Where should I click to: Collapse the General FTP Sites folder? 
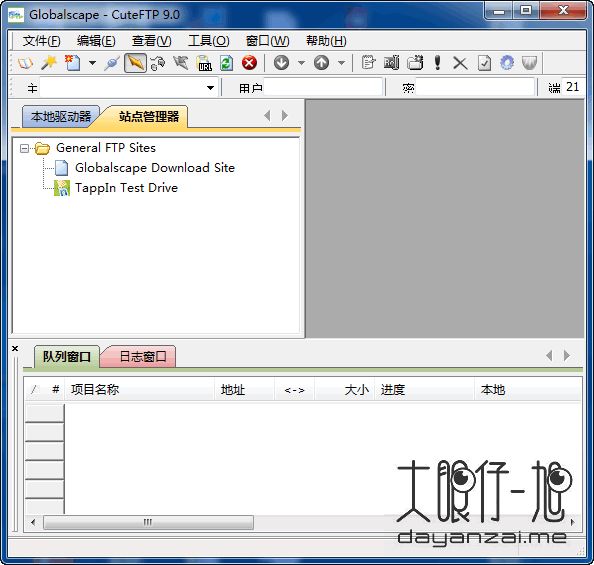point(24,148)
